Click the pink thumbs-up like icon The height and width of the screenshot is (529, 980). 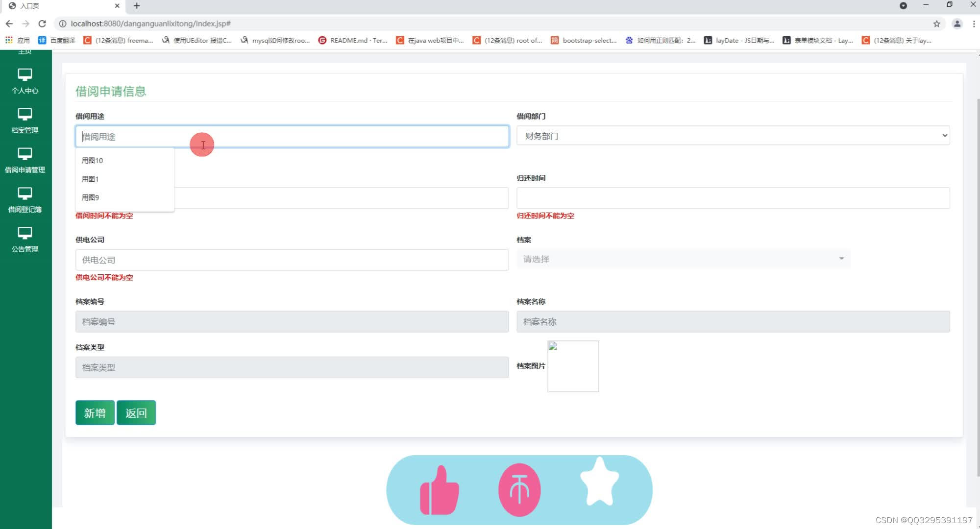pos(440,490)
